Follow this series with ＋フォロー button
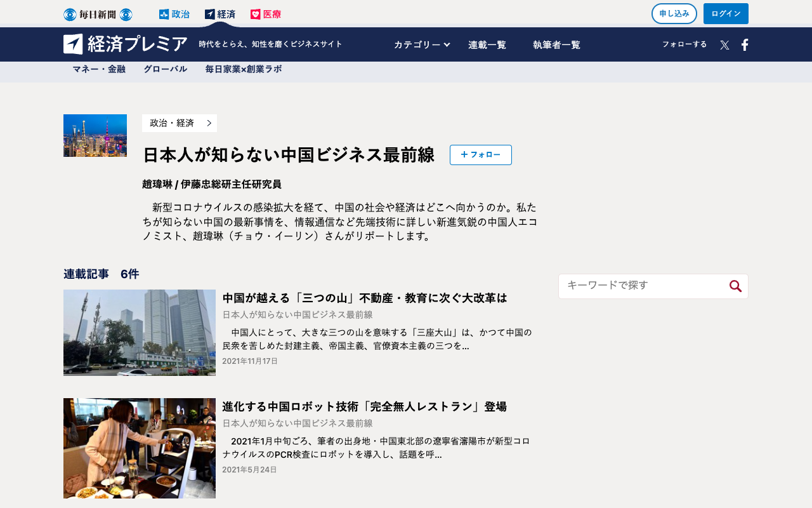812x508 pixels. [x=481, y=155]
